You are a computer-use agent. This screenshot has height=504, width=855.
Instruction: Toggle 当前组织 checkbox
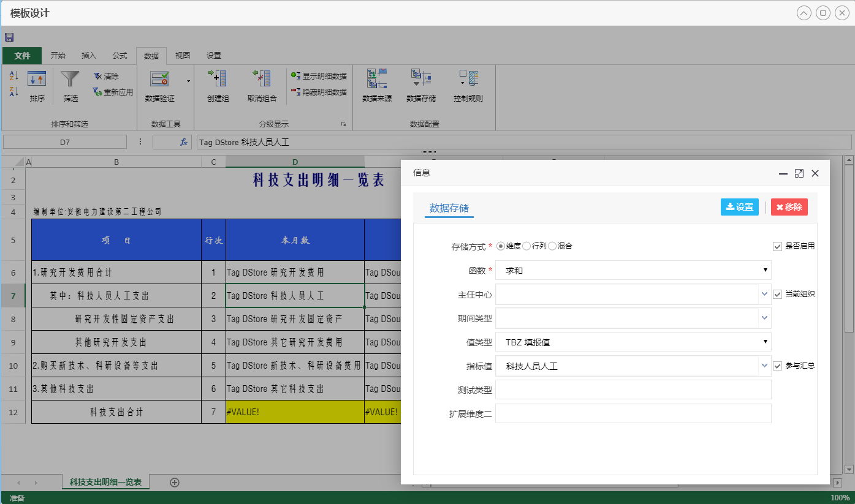pyautogui.click(x=777, y=294)
